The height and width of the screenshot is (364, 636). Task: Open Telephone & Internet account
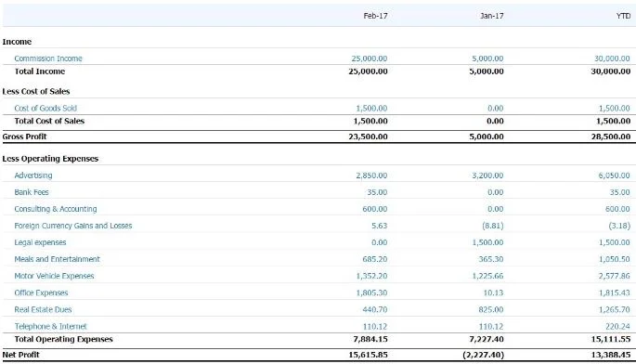coord(51,326)
